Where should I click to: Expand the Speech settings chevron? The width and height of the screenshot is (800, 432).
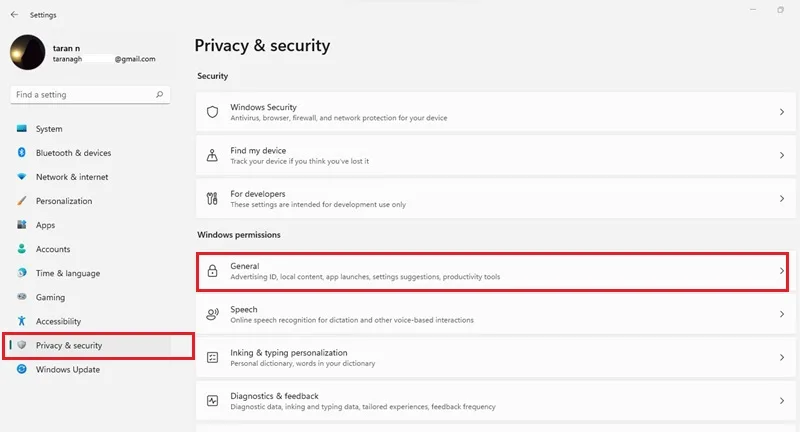[x=782, y=314]
